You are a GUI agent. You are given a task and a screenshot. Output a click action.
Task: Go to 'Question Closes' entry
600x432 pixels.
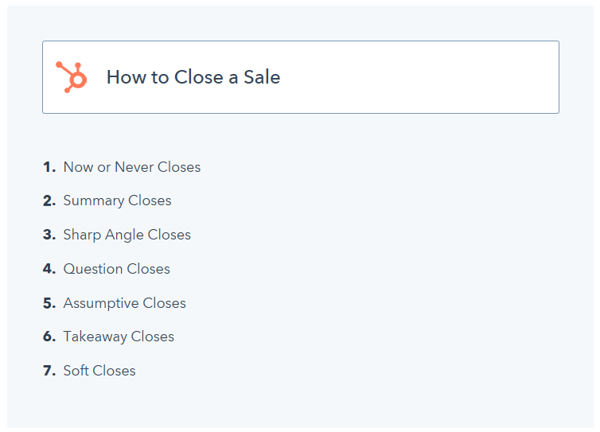(117, 269)
